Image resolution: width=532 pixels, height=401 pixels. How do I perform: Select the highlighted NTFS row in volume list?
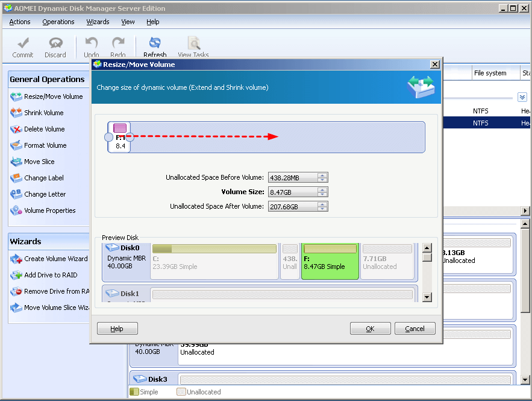click(x=487, y=123)
